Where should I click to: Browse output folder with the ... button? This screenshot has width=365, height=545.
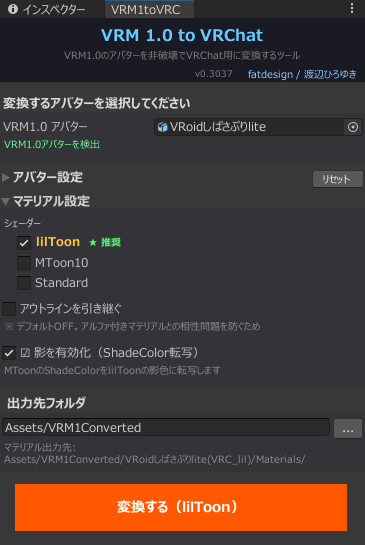tap(348, 429)
